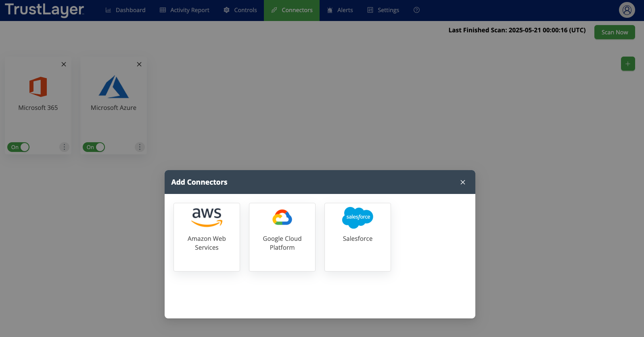Click the Microsoft Azure logo
This screenshot has width=644, height=337.
[114, 86]
